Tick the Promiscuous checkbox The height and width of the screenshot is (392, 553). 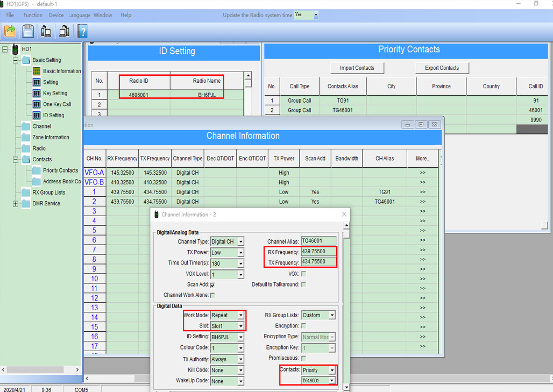(x=304, y=358)
